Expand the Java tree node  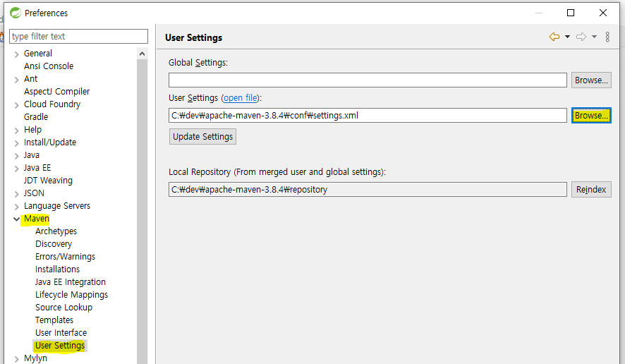(x=16, y=156)
